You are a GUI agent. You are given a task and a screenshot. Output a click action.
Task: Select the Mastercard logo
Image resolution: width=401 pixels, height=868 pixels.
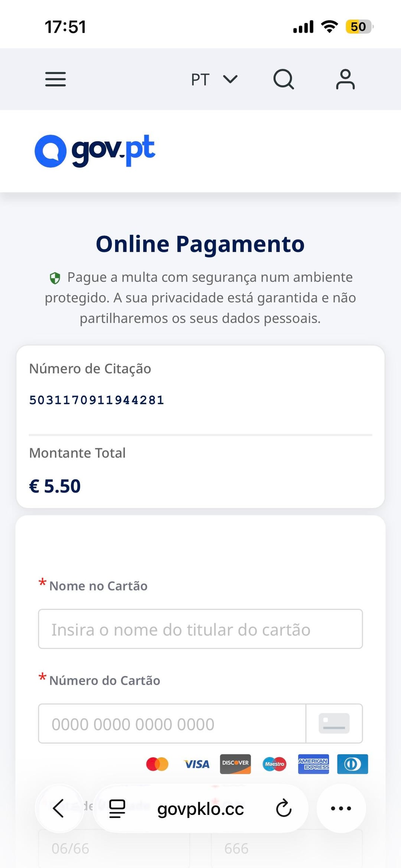157,764
